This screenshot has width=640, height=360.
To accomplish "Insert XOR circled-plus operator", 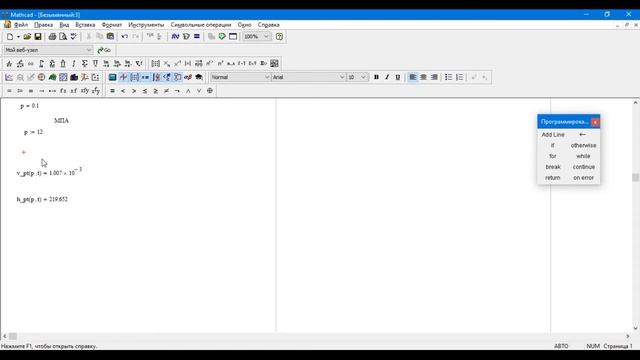I will [210, 91].
